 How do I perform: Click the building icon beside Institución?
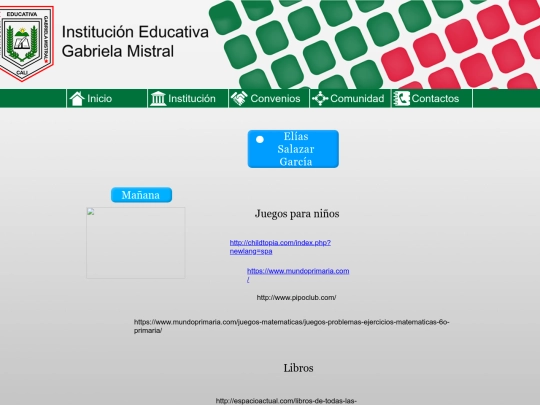click(158, 98)
